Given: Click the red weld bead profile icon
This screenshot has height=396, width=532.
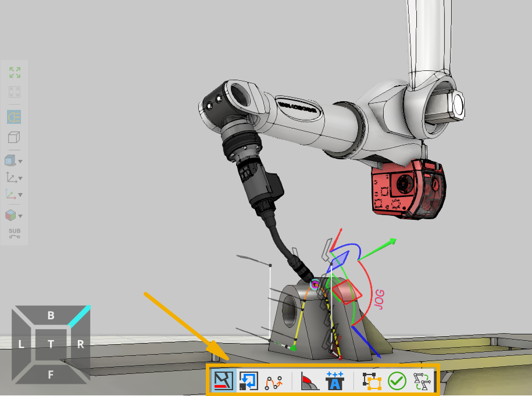Looking at the screenshot, I should (x=310, y=381).
